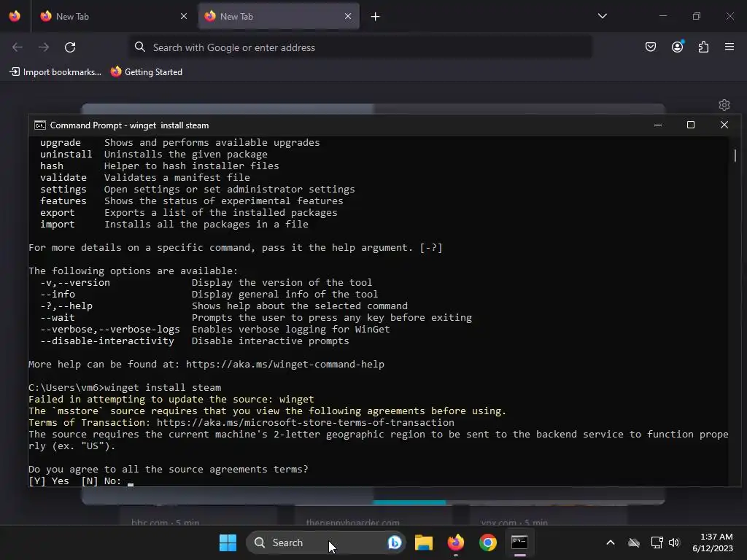The image size is (747, 560).
Task: Click Import bookmarks in bookmarks toolbar
Action: click(55, 72)
